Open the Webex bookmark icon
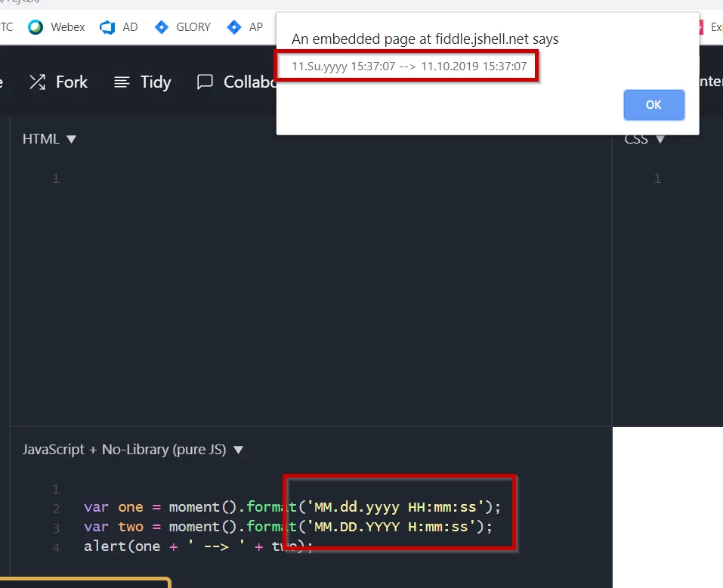723x588 pixels. 36,26
